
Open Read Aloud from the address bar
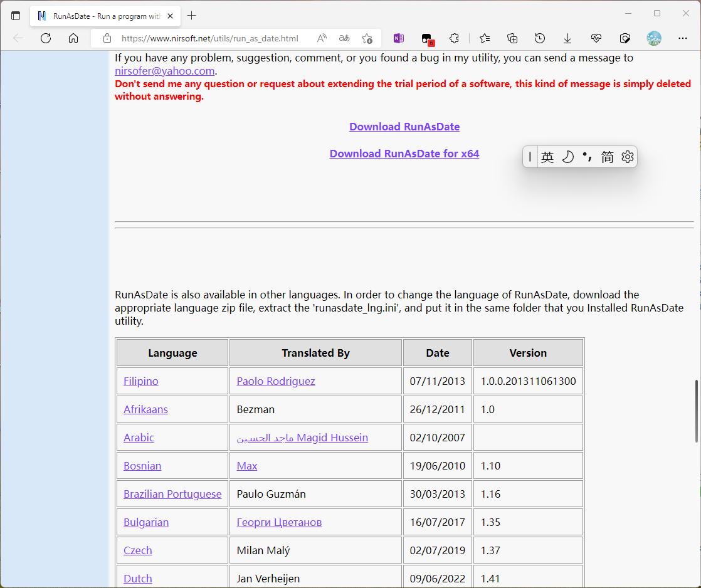[322, 38]
